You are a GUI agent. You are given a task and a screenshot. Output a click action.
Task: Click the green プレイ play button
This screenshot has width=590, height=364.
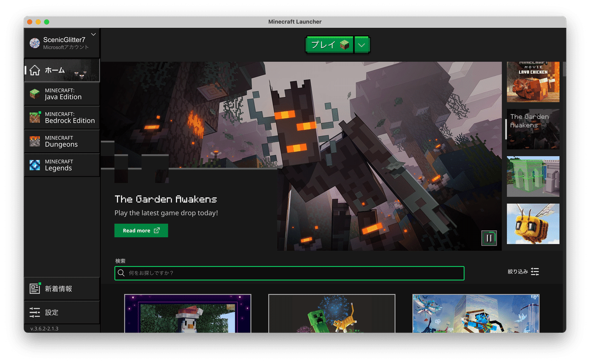(x=329, y=45)
